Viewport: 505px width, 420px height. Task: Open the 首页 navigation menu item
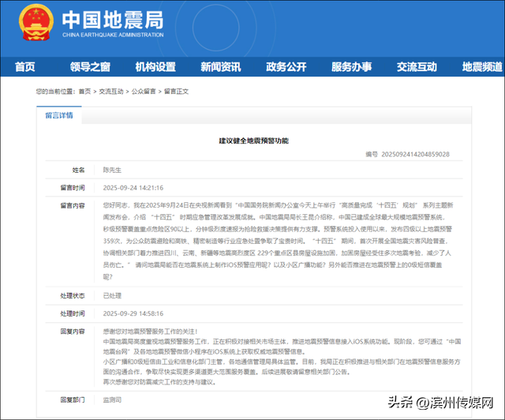point(24,67)
